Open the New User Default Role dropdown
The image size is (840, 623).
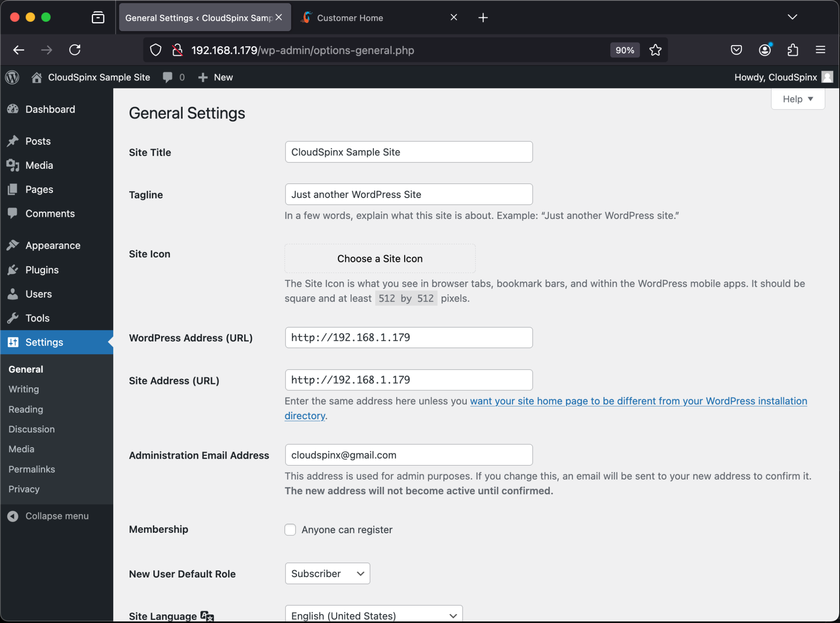click(327, 573)
